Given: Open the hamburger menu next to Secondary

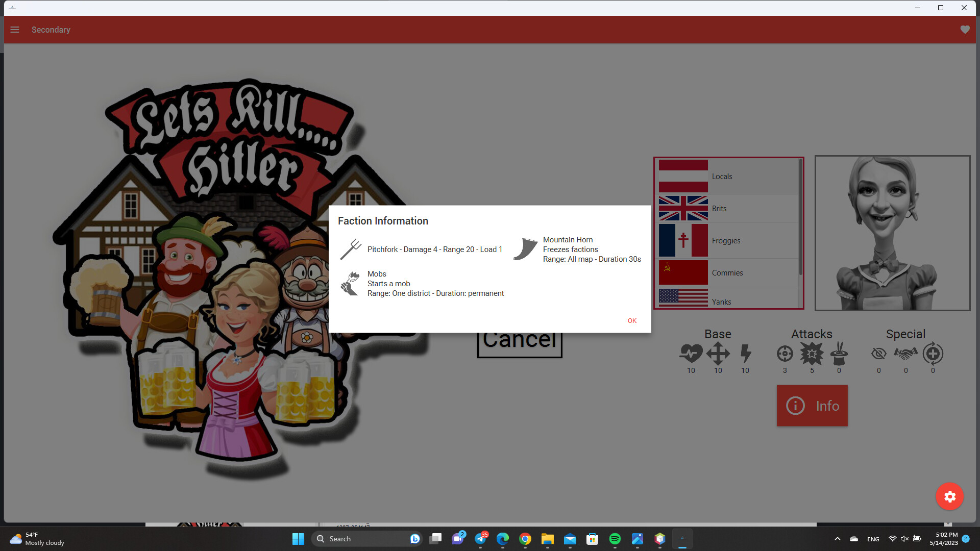Looking at the screenshot, I should [x=15, y=30].
